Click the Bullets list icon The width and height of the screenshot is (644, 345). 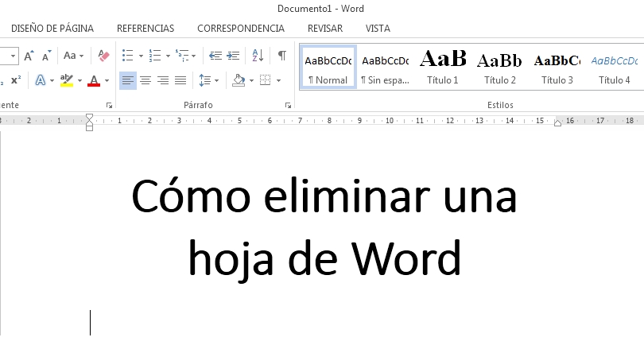(128, 56)
